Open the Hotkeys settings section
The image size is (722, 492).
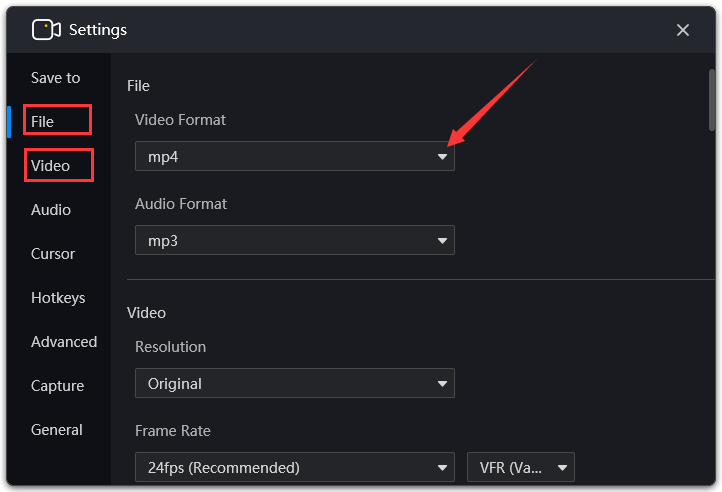(58, 298)
